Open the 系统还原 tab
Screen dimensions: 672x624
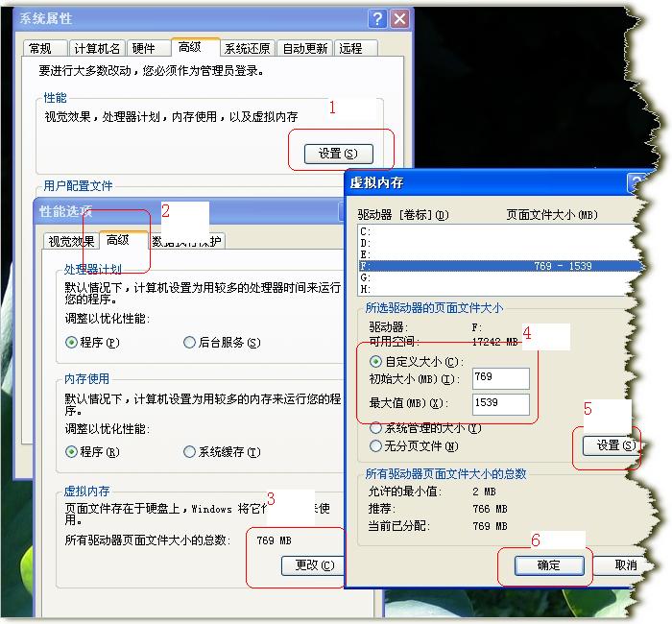pos(248,48)
